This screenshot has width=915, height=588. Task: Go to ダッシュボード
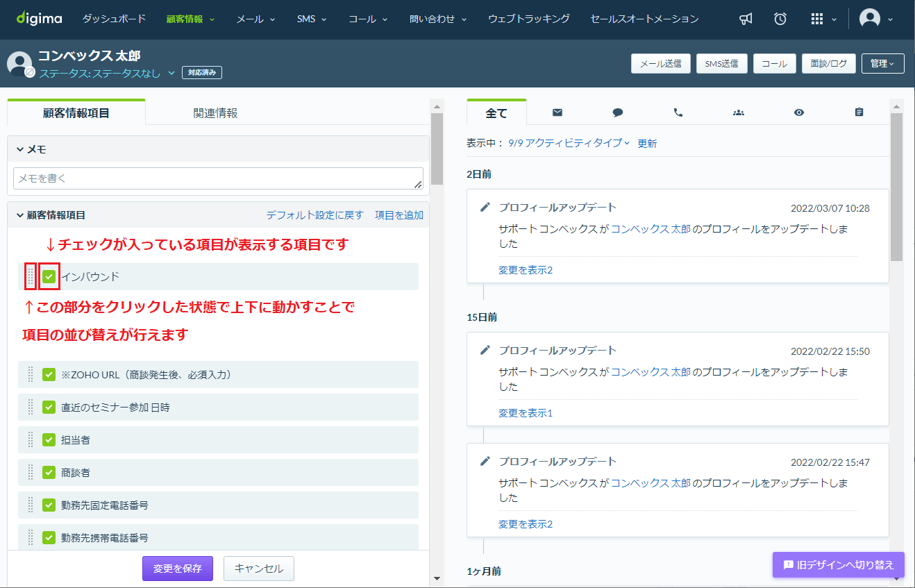[114, 19]
